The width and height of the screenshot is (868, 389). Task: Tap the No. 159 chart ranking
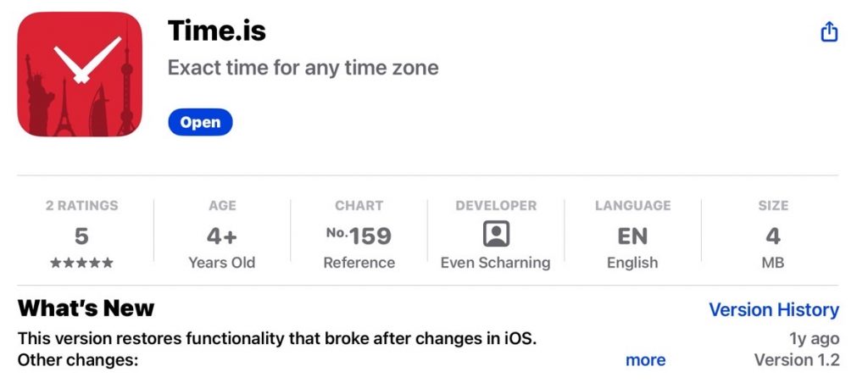[x=359, y=236]
